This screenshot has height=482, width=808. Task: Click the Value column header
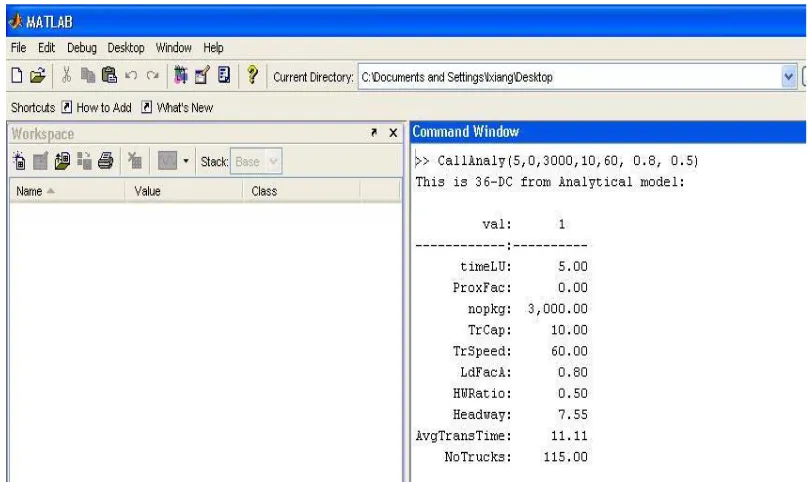pos(183,191)
